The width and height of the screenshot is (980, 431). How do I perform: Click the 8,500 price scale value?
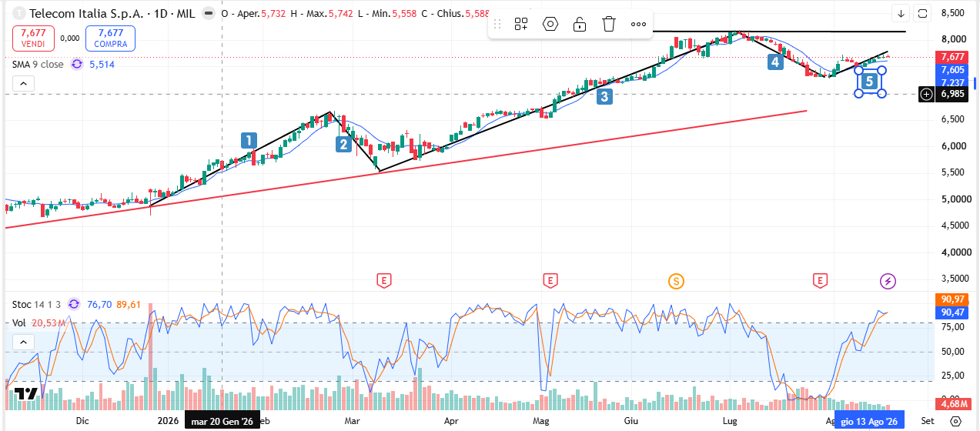click(952, 13)
